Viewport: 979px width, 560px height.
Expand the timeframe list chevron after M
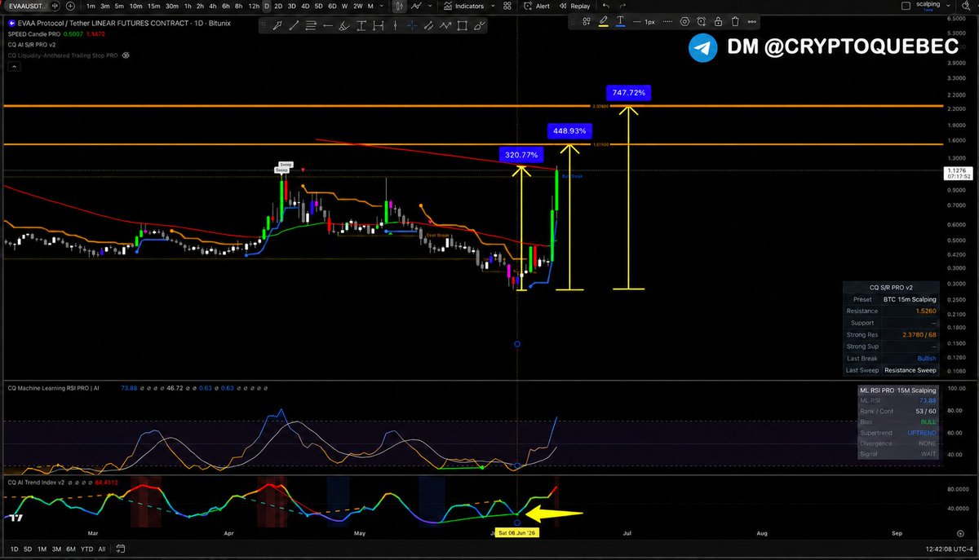coord(382,7)
